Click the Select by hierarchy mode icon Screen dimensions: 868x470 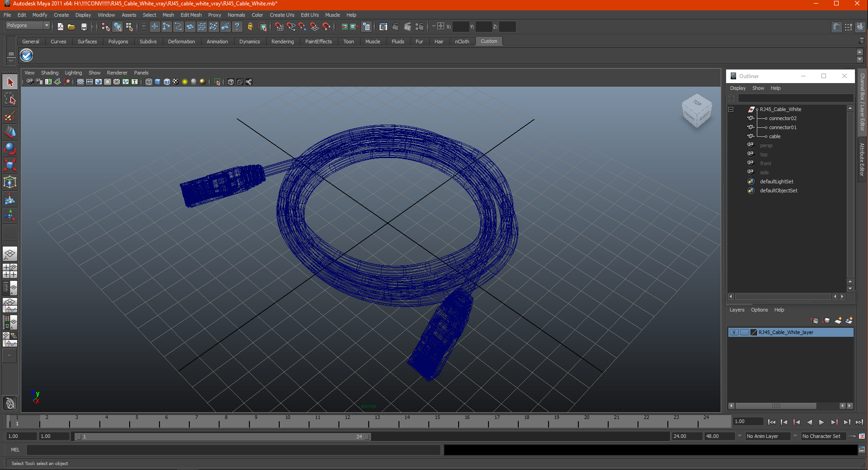pos(105,27)
